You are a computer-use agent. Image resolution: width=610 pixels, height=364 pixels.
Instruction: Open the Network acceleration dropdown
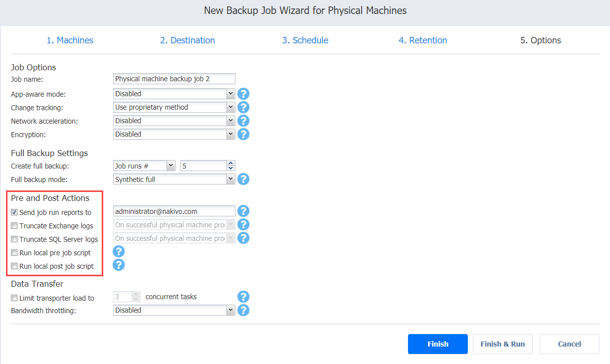click(174, 121)
